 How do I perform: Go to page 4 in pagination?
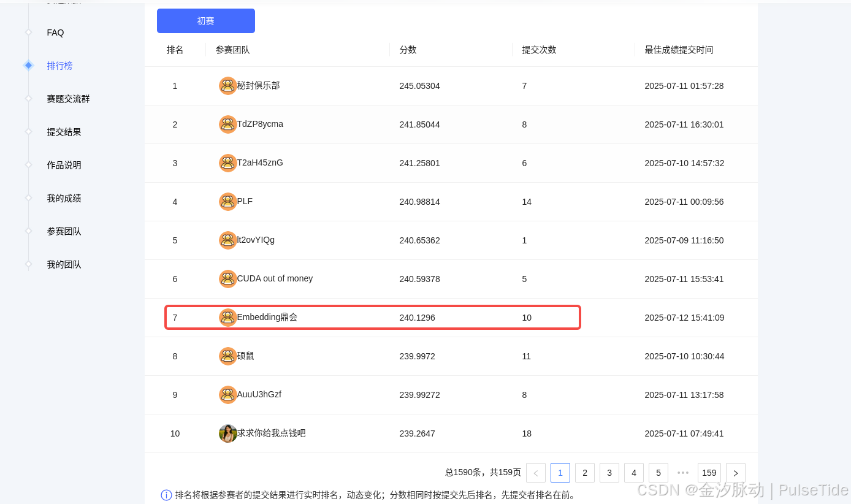634,473
